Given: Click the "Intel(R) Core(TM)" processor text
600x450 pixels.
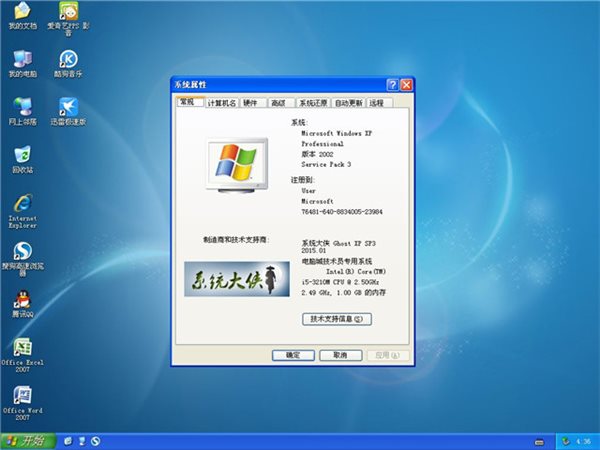Looking at the screenshot, I should pyautogui.click(x=356, y=271).
